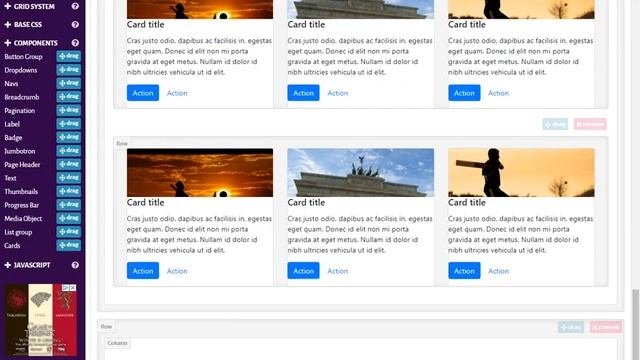The image size is (640, 360).
Task: Click Action link on lower cricket card
Action: point(498,271)
